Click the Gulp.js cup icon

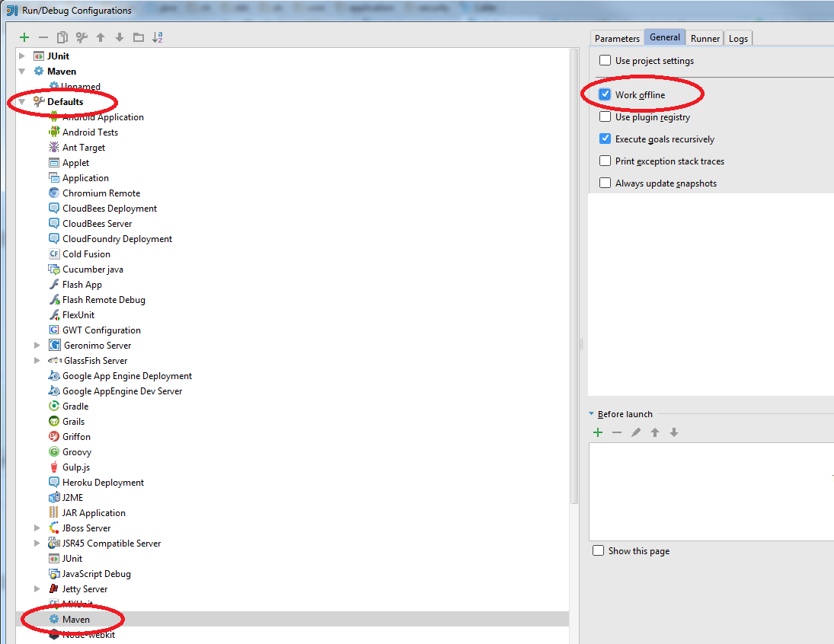[x=54, y=467]
